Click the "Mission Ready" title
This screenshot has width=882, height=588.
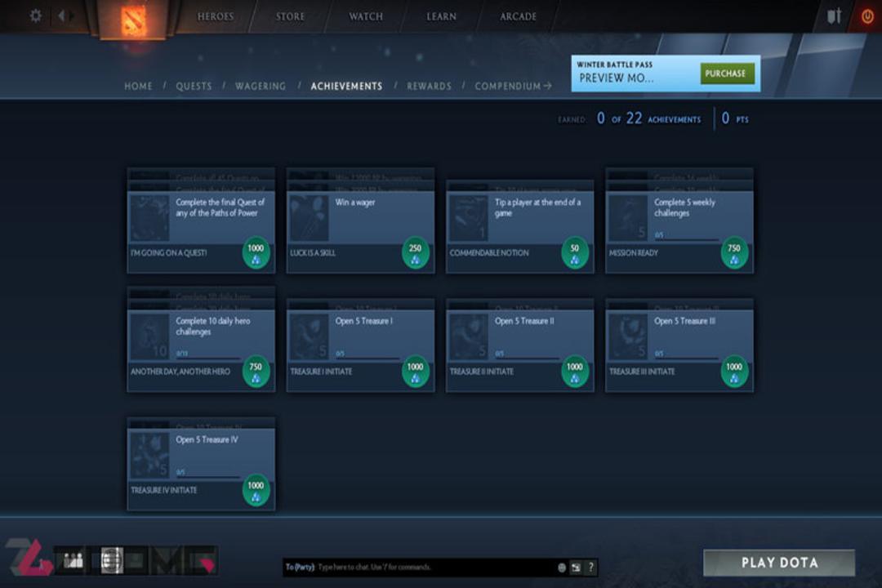point(634,253)
